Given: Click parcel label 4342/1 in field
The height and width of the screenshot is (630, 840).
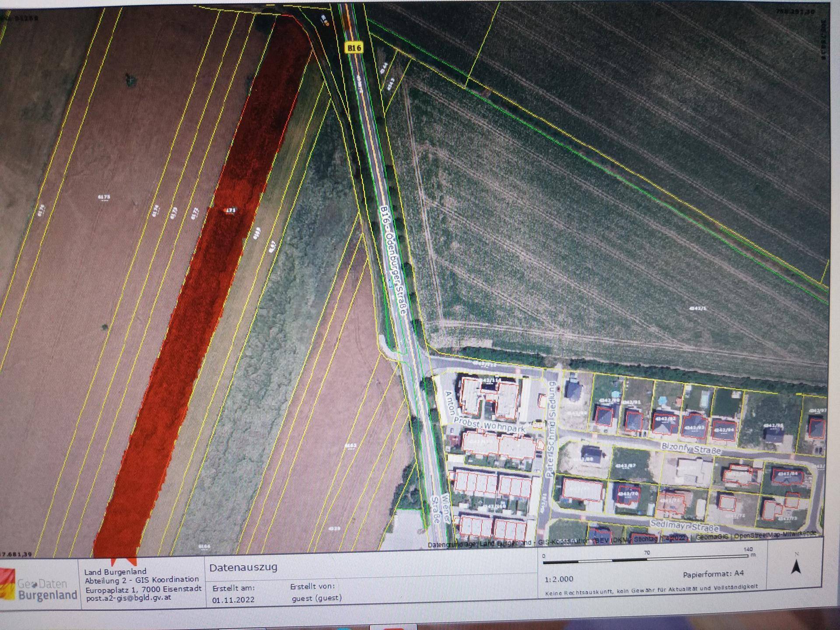Looking at the screenshot, I should point(697,308).
